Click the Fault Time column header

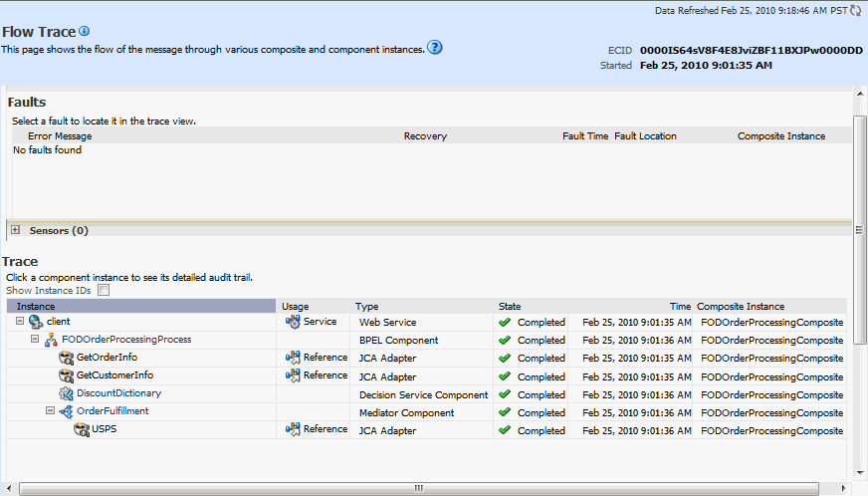[585, 135]
